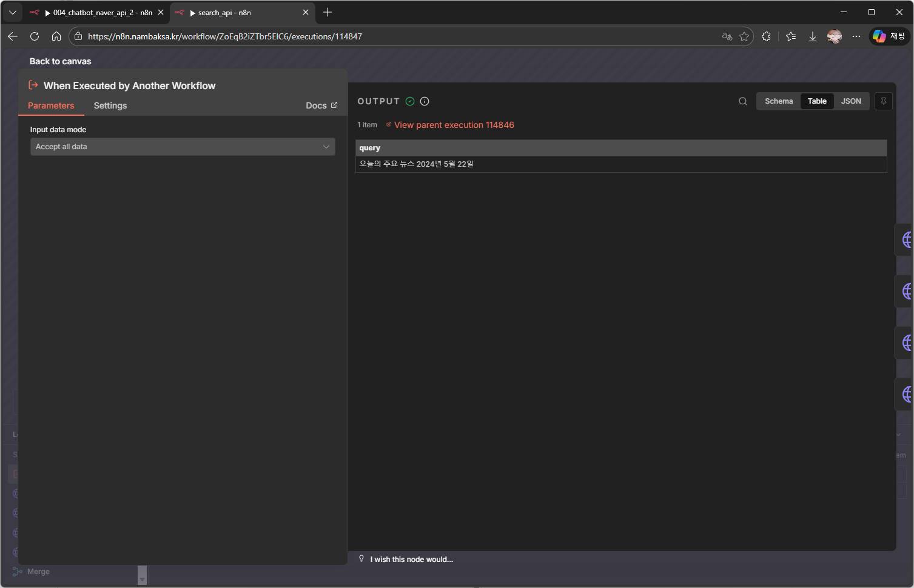Click the browser translate page icon
Image resolution: width=914 pixels, height=588 pixels.
pos(727,36)
